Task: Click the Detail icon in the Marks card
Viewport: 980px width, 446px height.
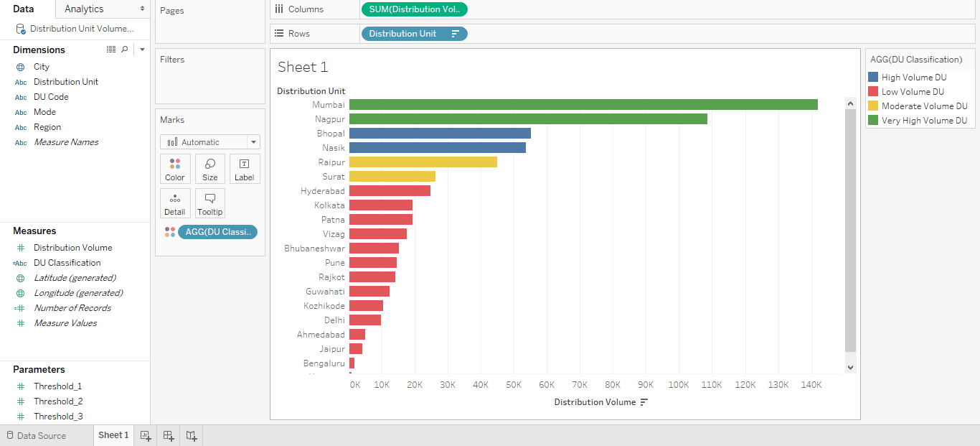Action: point(175,203)
